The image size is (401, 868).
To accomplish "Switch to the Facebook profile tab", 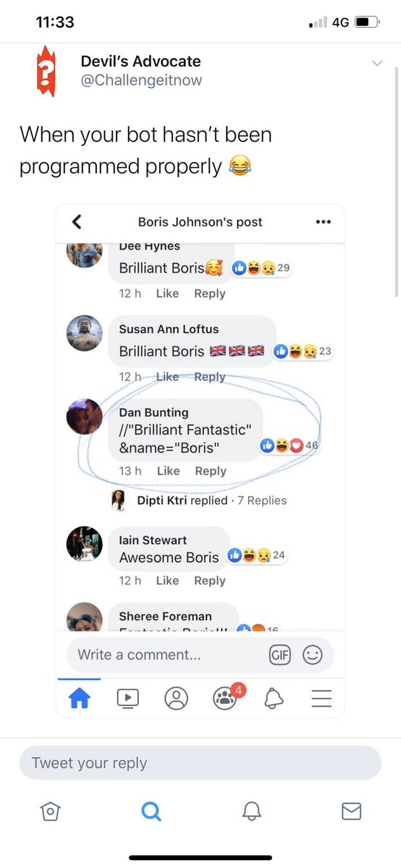I will tap(176, 698).
